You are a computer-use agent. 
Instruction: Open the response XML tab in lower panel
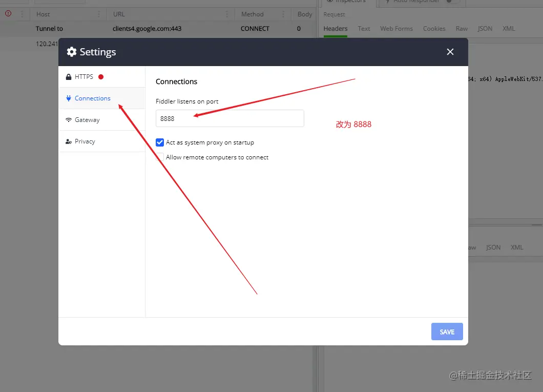point(517,247)
